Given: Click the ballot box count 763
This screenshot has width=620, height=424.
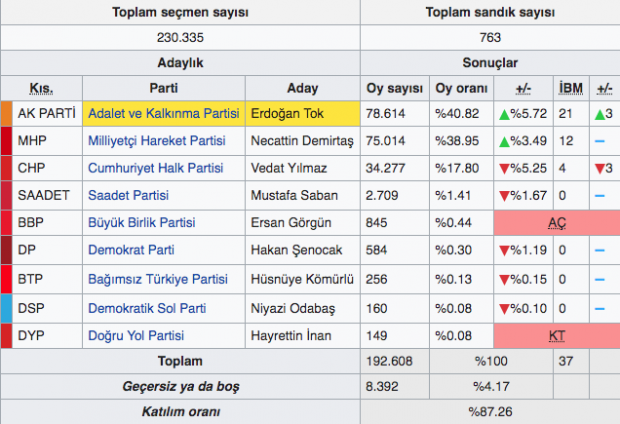Looking at the screenshot, I should point(490,38).
